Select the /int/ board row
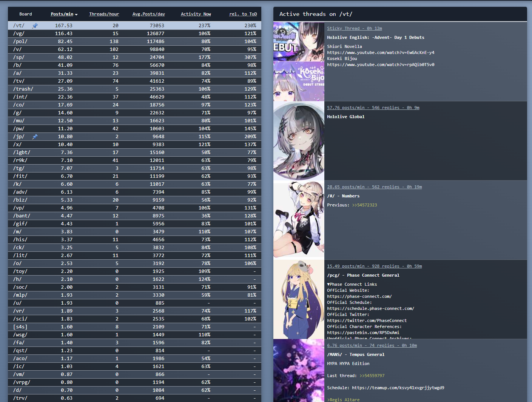 coord(134,97)
